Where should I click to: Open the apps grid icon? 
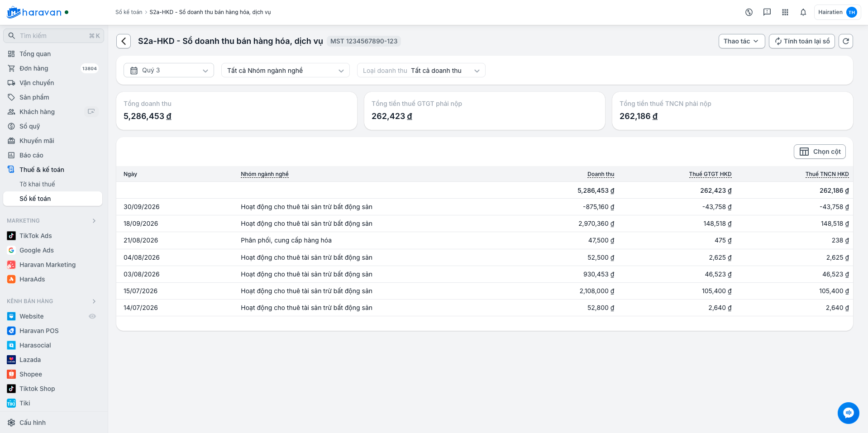[785, 12]
